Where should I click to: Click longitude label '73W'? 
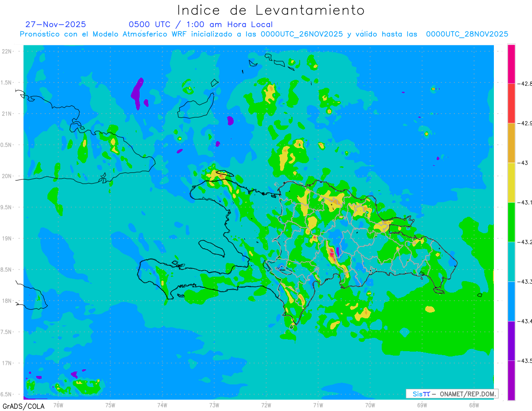(x=214, y=405)
